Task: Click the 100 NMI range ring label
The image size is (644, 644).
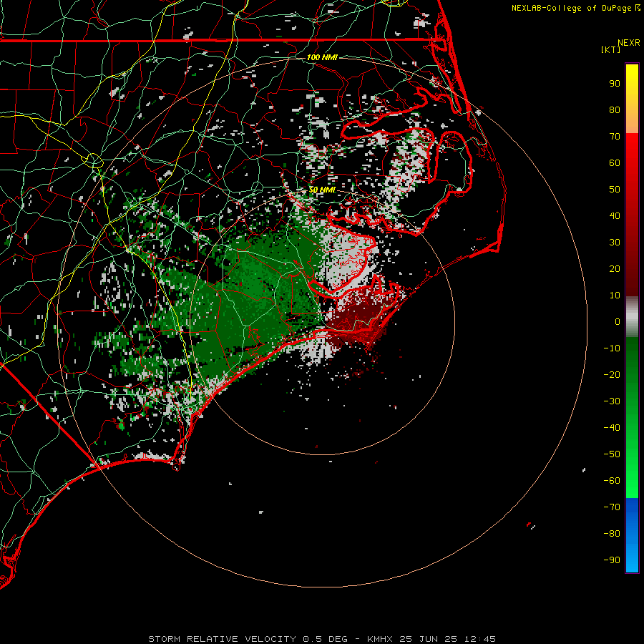Action: pyautogui.click(x=322, y=57)
